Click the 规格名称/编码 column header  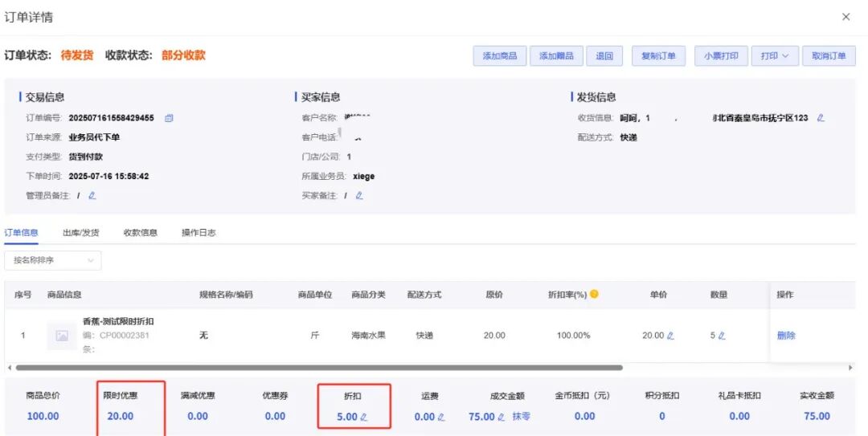point(226,295)
